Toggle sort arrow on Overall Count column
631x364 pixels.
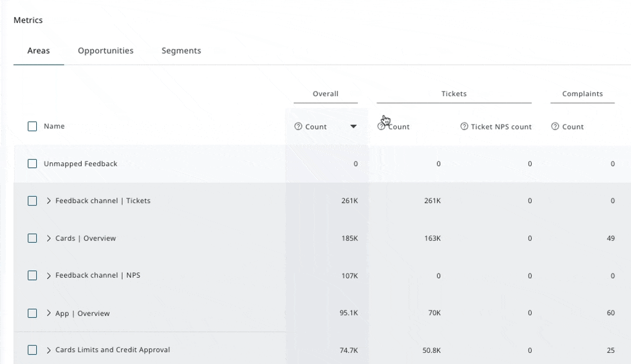coord(353,127)
